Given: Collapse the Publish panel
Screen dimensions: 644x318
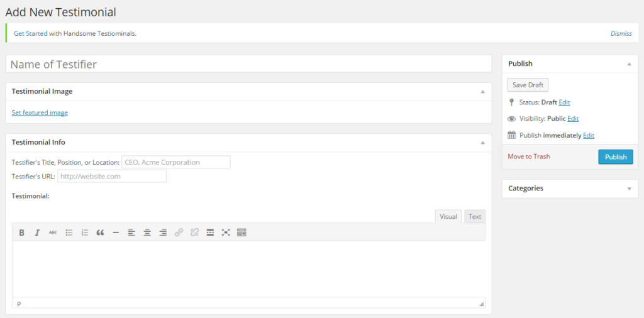Looking at the screenshot, I should [629, 64].
